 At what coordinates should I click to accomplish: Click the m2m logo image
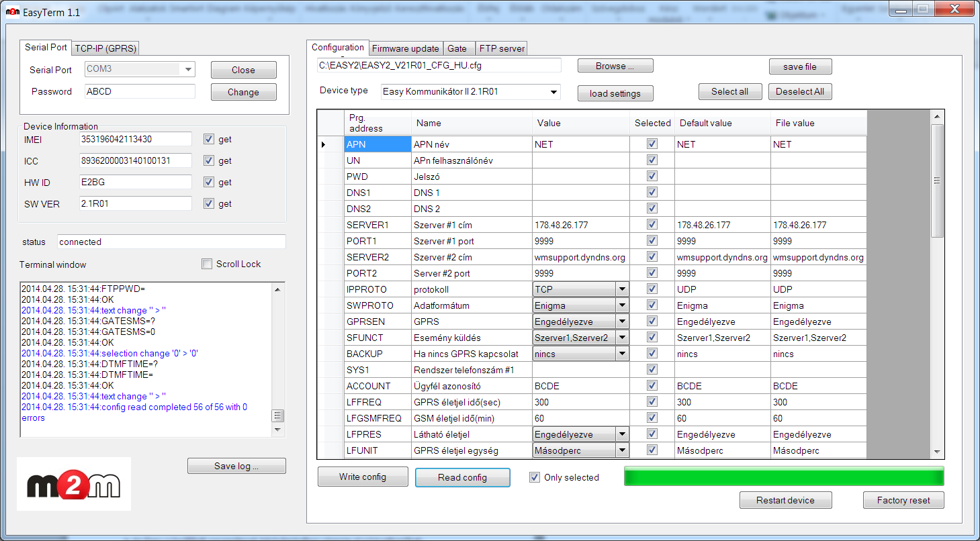click(74, 484)
